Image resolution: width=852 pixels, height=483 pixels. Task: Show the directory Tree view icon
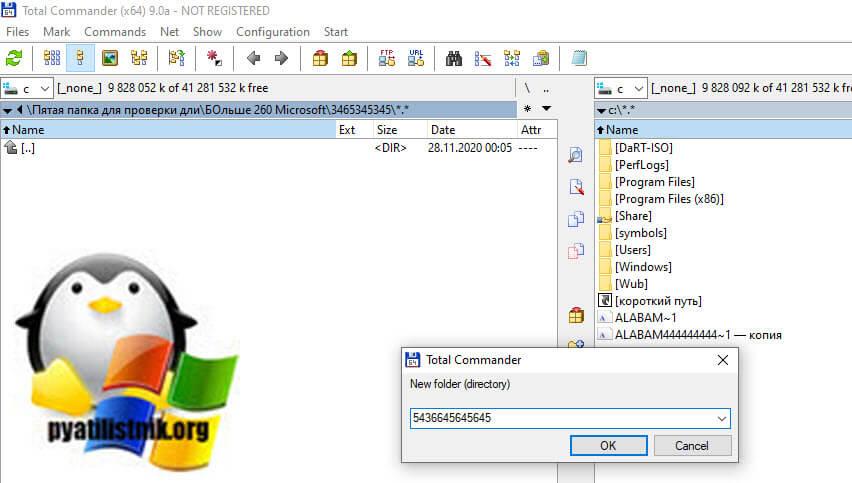[x=139, y=58]
